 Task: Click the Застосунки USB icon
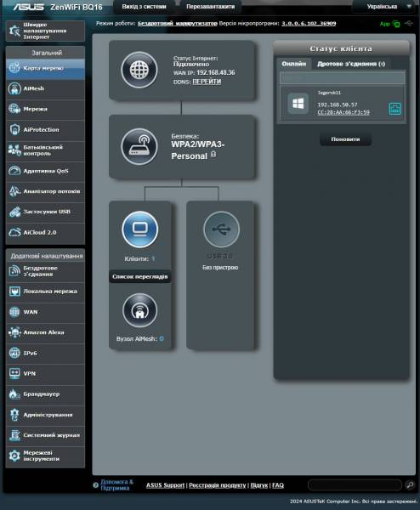14,212
